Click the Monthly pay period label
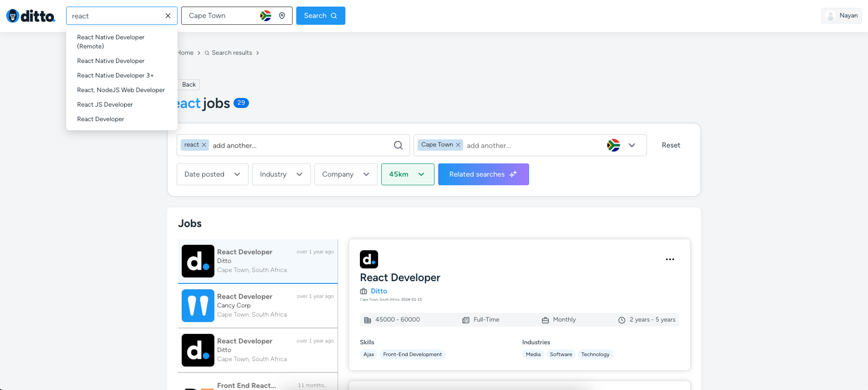The width and height of the screenshot is (868, 390). pyautogui.click(x=564, y=320)
